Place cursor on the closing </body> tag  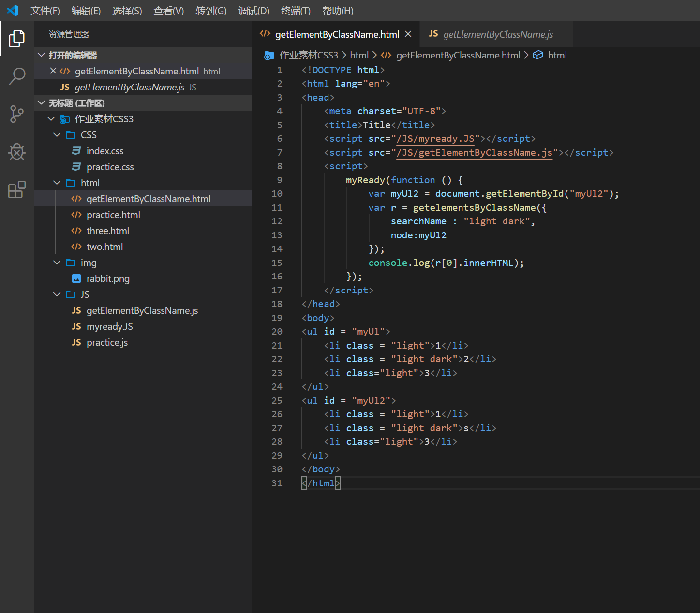[x=321, y=469]
